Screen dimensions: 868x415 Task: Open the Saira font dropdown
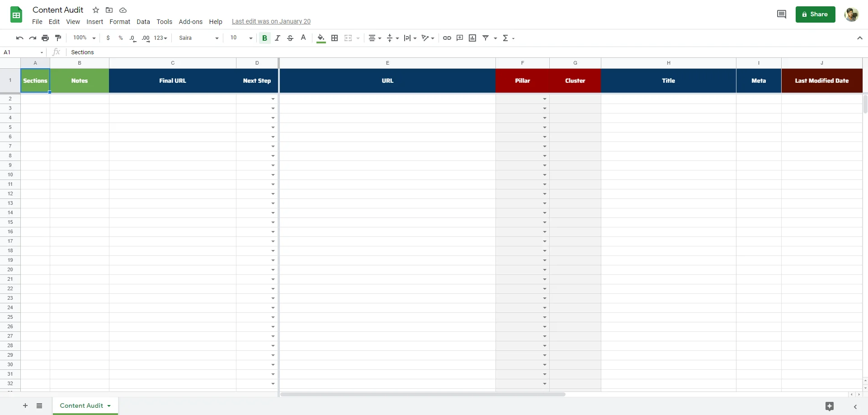point(198,38)
